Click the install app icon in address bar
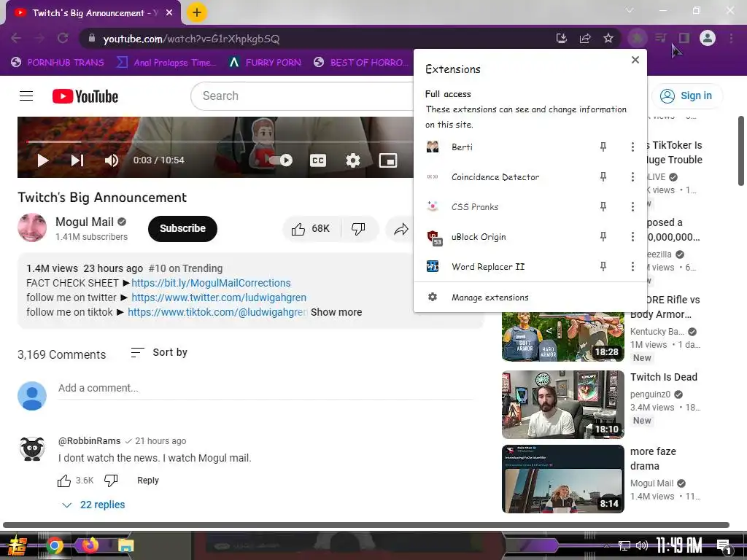The height and width of the screenshot is (560, 747). point(562,38)
